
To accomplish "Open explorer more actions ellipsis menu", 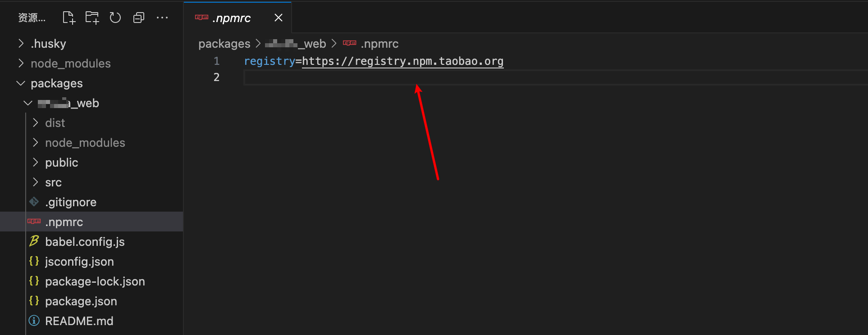I will click(x=162, y=18).
